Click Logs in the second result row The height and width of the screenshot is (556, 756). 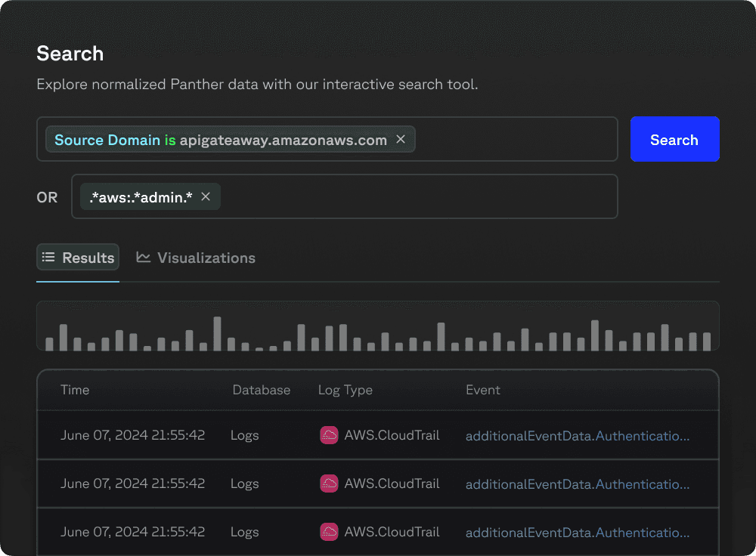coord(244,483)
